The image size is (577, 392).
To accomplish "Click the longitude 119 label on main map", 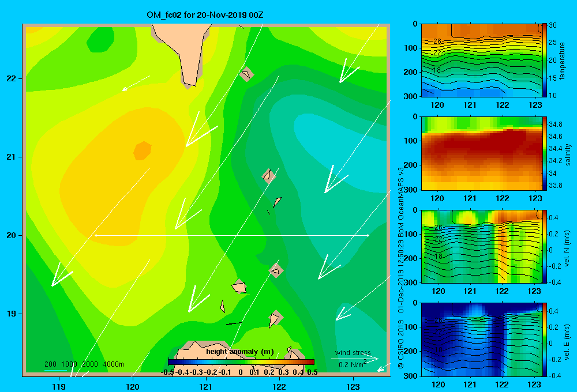I will coord(59,386).
